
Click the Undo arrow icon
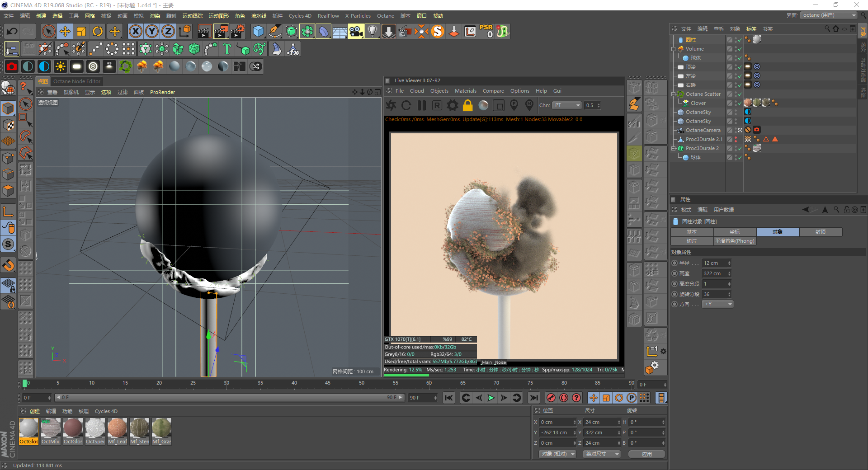tap(12, 31)
